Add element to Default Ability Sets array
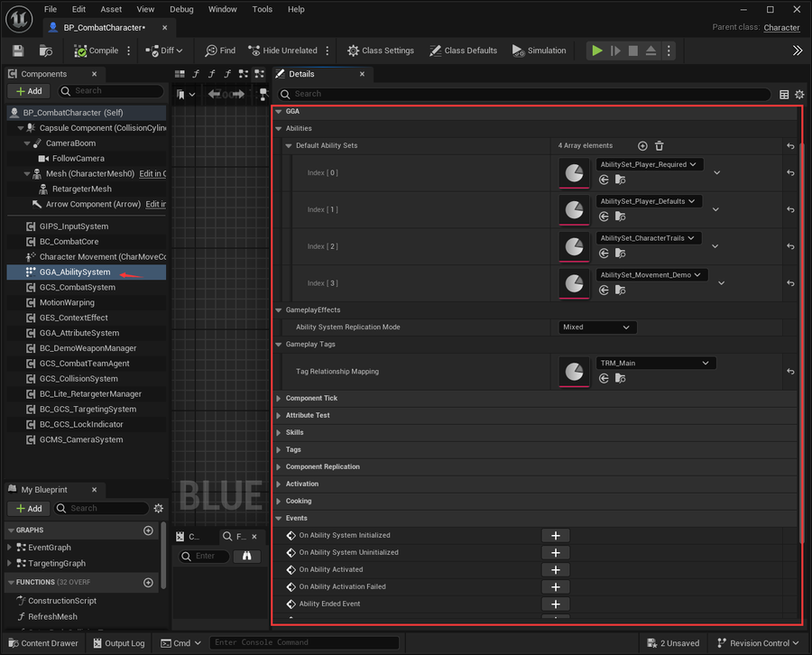The width and height of the screenshot is (812, 655). (x=642, y=146)
